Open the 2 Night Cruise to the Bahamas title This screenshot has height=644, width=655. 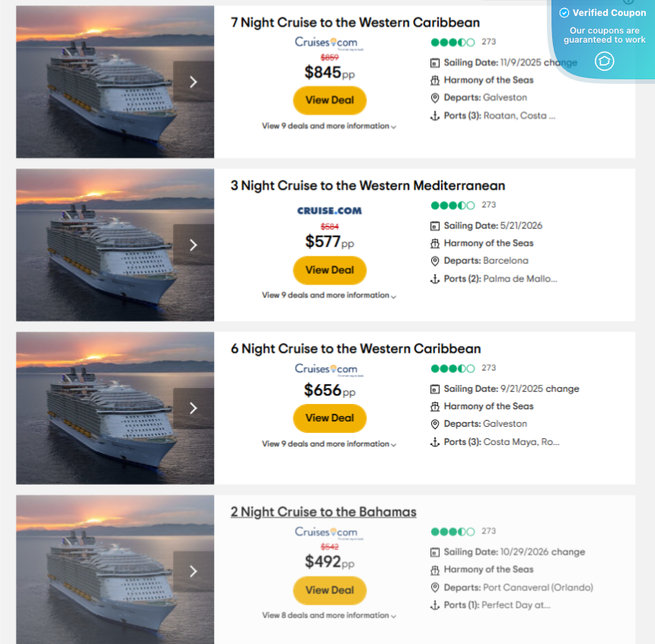coord(324,512)
